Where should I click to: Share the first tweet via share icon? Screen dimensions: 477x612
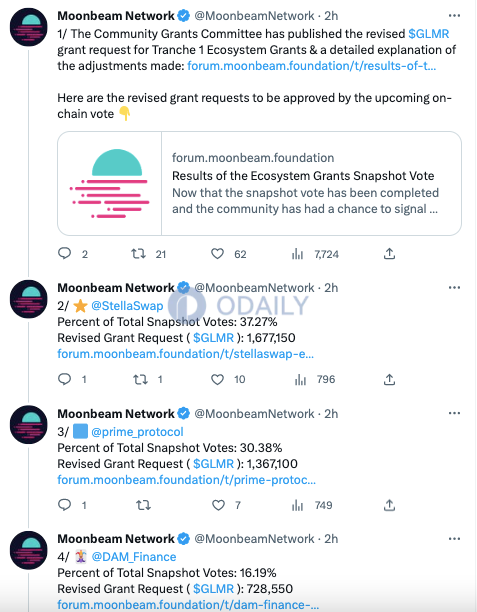pos(389,254)
